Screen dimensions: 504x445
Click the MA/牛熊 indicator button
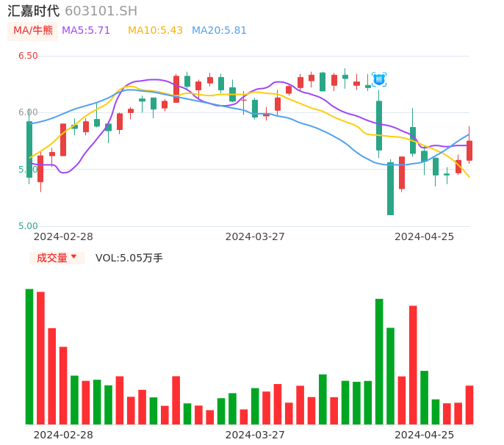click(33, 31)
